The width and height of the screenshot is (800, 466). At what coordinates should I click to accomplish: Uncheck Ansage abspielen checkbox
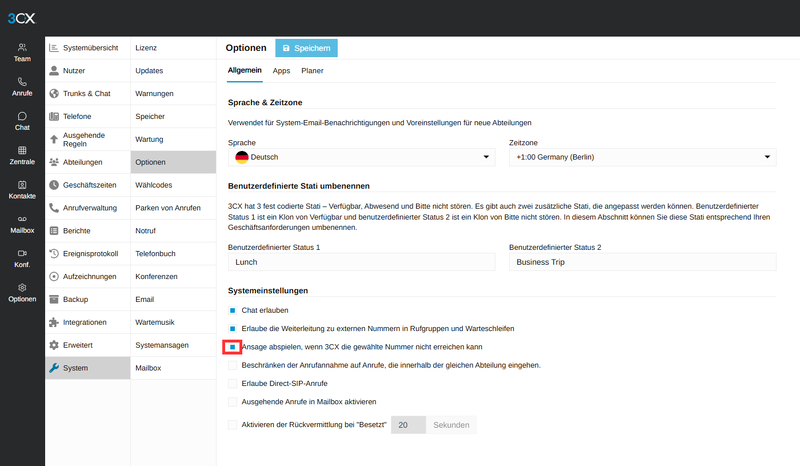[233, 347]
